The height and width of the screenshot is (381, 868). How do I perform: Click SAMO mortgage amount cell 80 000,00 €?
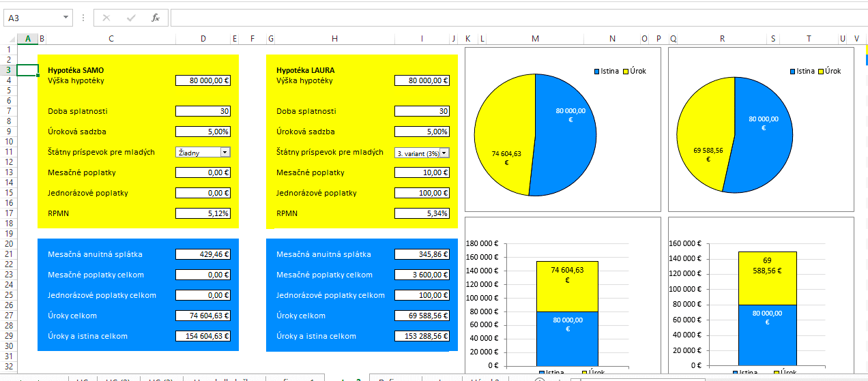(203, 80)
